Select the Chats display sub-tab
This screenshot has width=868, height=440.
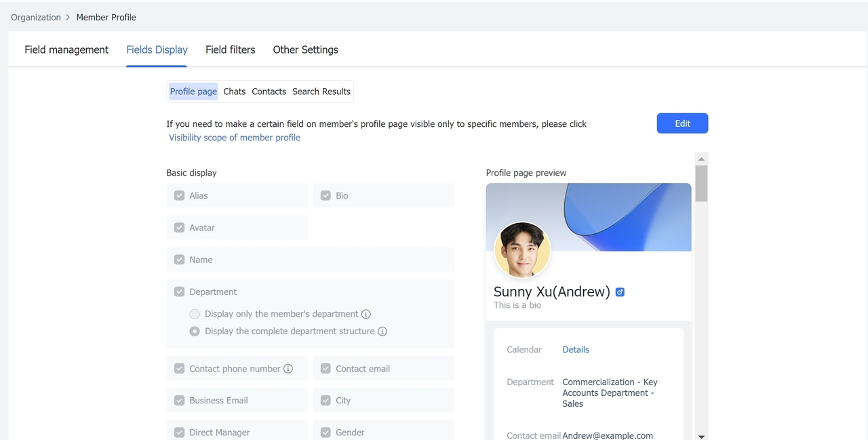click(234, 92)
